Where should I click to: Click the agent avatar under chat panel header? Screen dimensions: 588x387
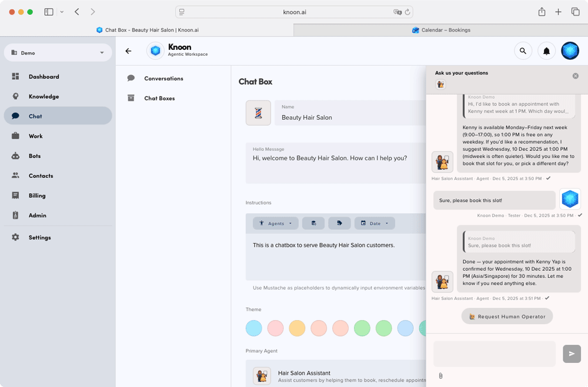(440, 85)
